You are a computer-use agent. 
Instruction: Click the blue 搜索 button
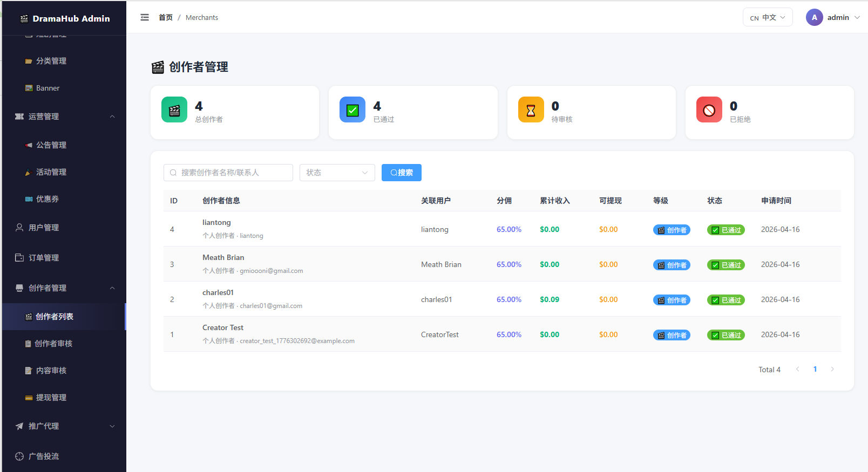point(402,173)
